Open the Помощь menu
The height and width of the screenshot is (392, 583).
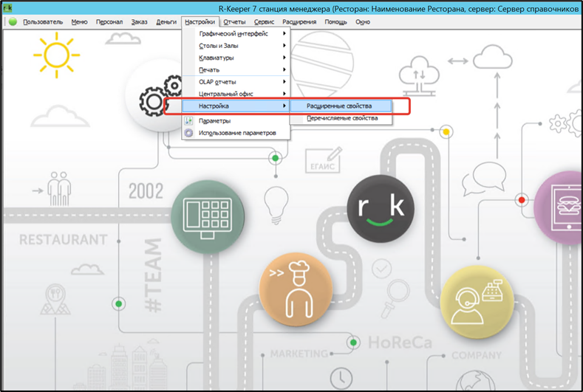pos(335,22)
